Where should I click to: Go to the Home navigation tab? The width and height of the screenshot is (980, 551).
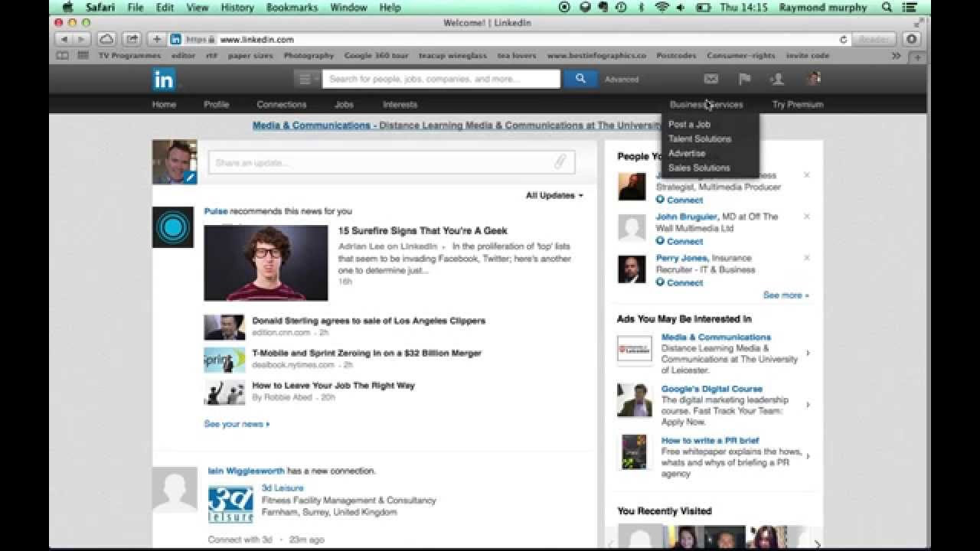tap(164, 104)
